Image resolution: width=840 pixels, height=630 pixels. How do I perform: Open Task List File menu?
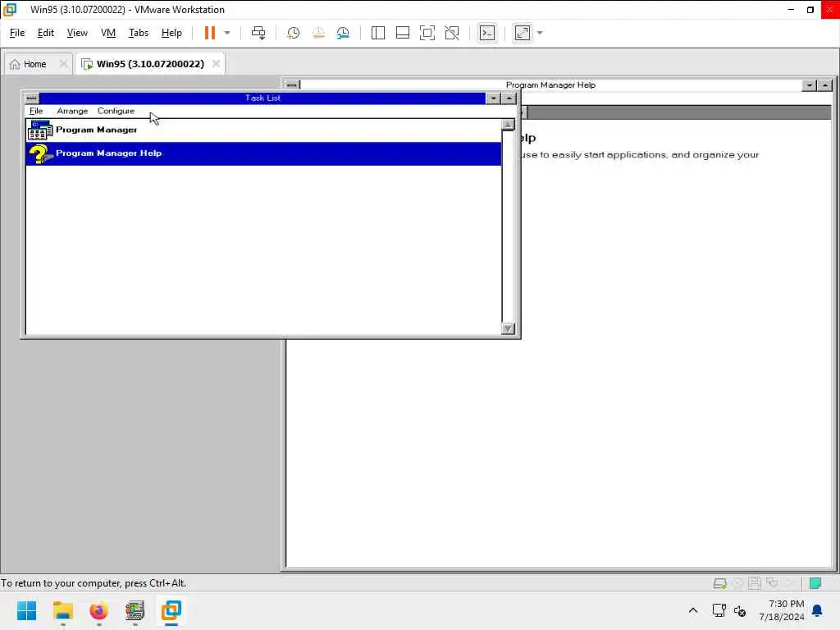tap(36, 111)
